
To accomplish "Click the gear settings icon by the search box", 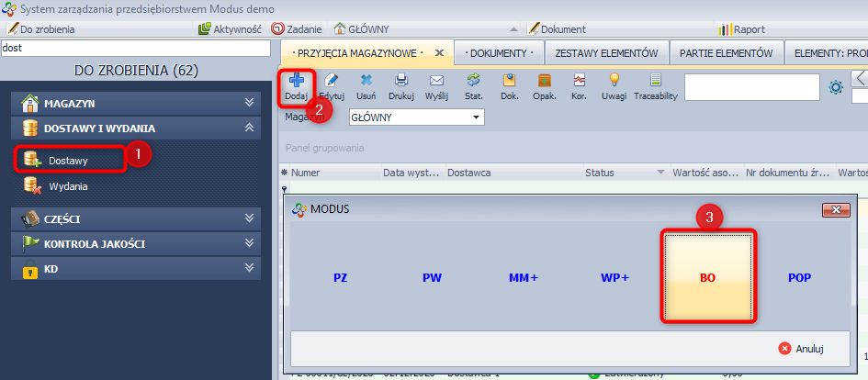I will coord(835,87).
